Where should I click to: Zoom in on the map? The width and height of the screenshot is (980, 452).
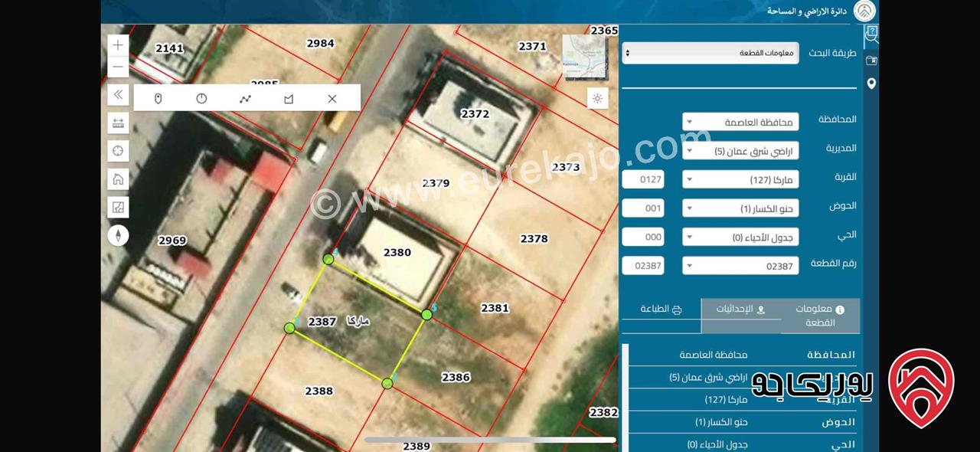tap(118, 45)
